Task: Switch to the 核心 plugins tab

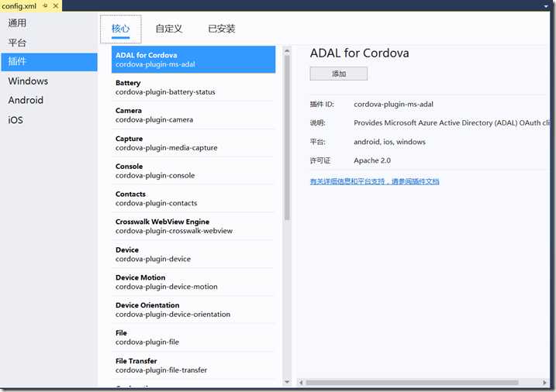Action: tap(120, 29)
